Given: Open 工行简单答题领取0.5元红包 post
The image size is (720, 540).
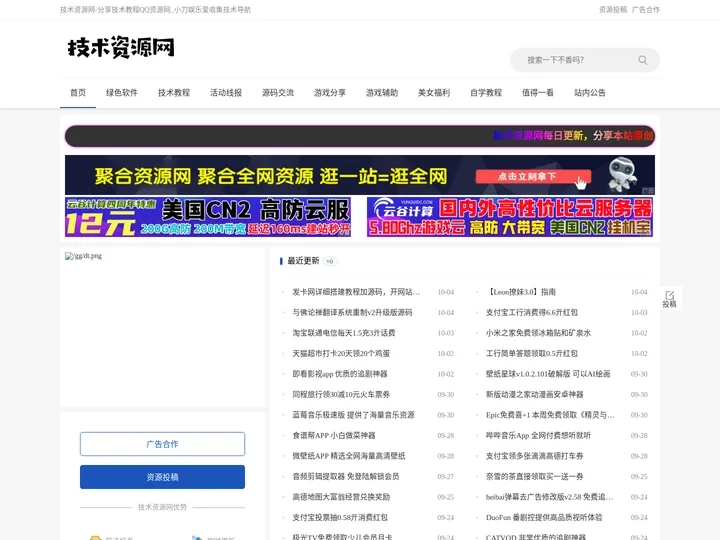Looking at the screenshot, I should click(x=532, y=354).
